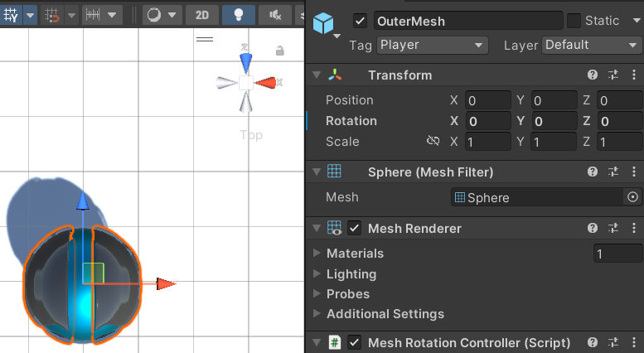644x353 pixels.
Task: Open the Transform component help icon
Action: 593,75
